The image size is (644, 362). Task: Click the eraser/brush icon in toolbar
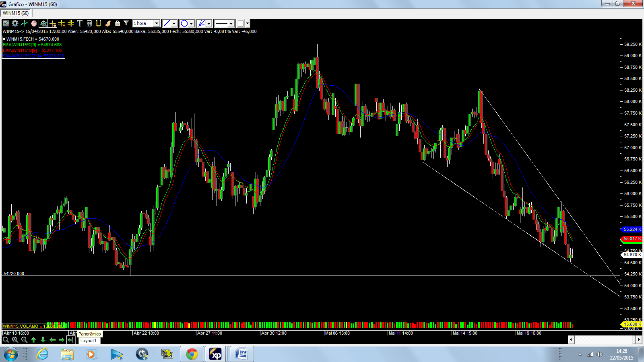108,23
